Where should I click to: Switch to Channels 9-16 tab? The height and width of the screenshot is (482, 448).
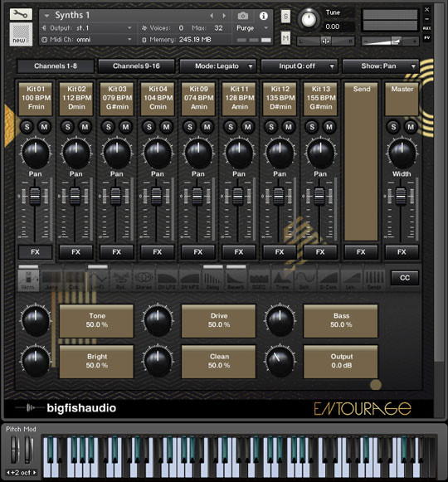pyautogui.click(x=136, y=66)
